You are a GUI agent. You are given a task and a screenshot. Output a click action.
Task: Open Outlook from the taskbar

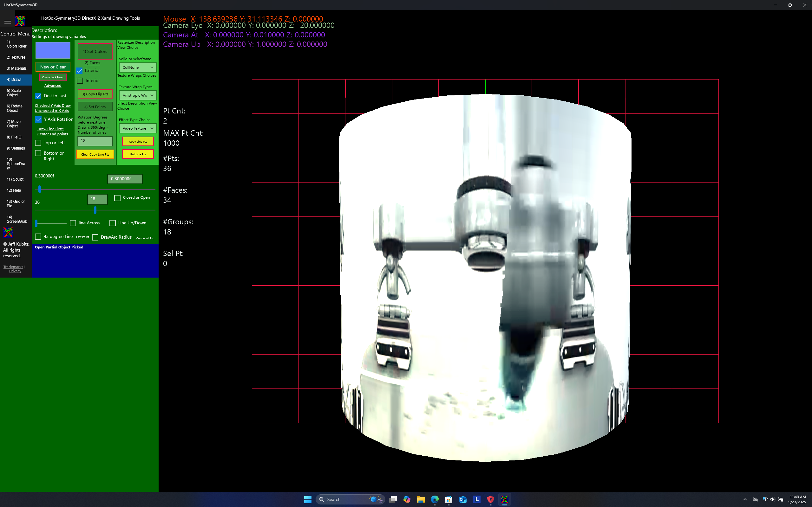click(x=463, y=499)
